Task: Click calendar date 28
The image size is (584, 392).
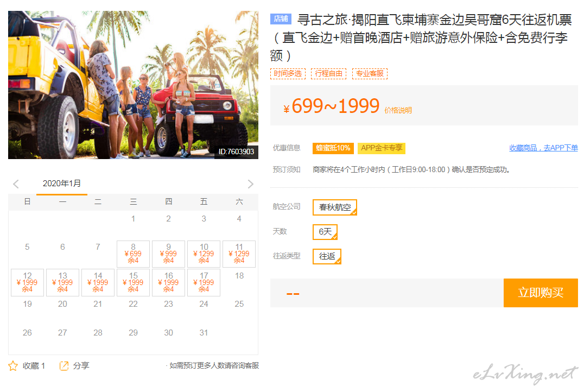Action: (98, 333)
